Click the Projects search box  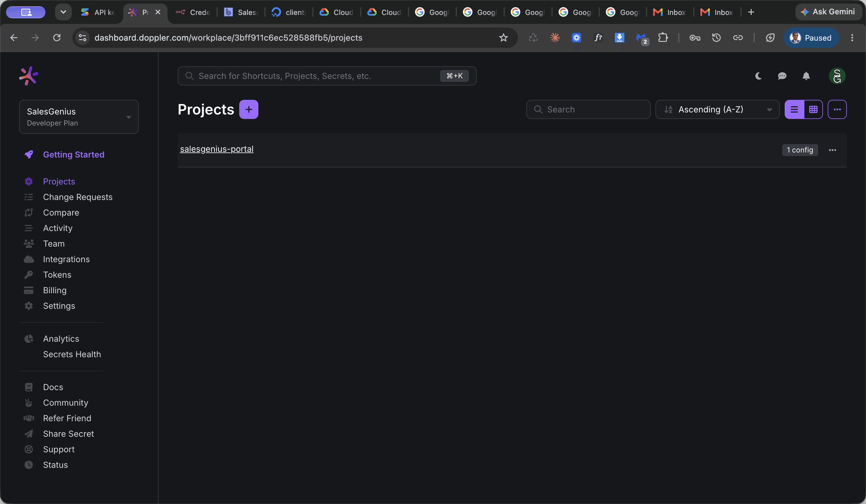pos(588,110)
